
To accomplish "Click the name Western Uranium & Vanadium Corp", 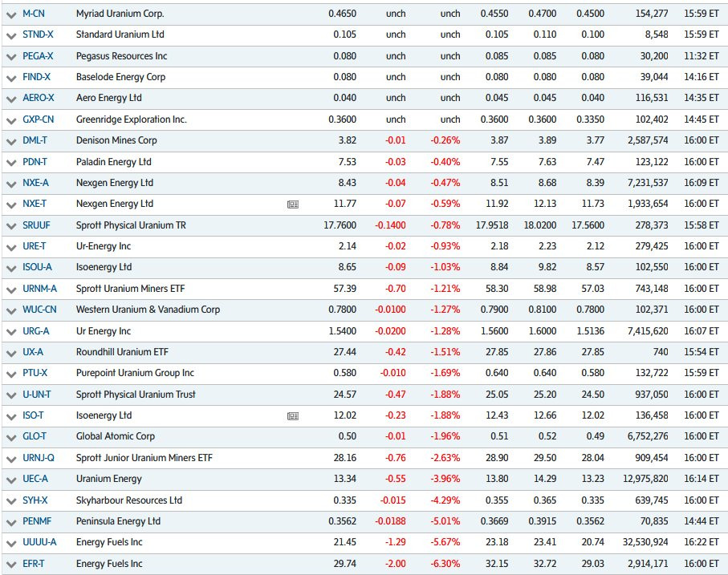I will tap(148, 310).
